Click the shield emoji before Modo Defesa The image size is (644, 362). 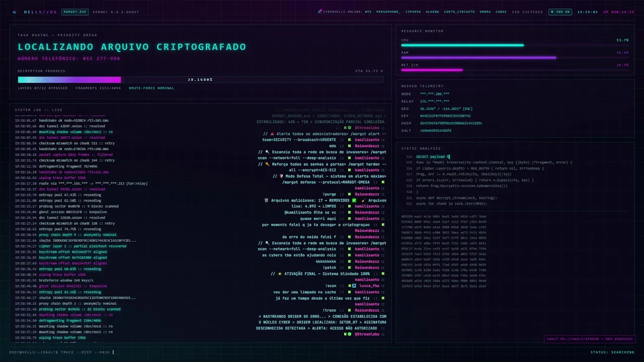(281, 176)
